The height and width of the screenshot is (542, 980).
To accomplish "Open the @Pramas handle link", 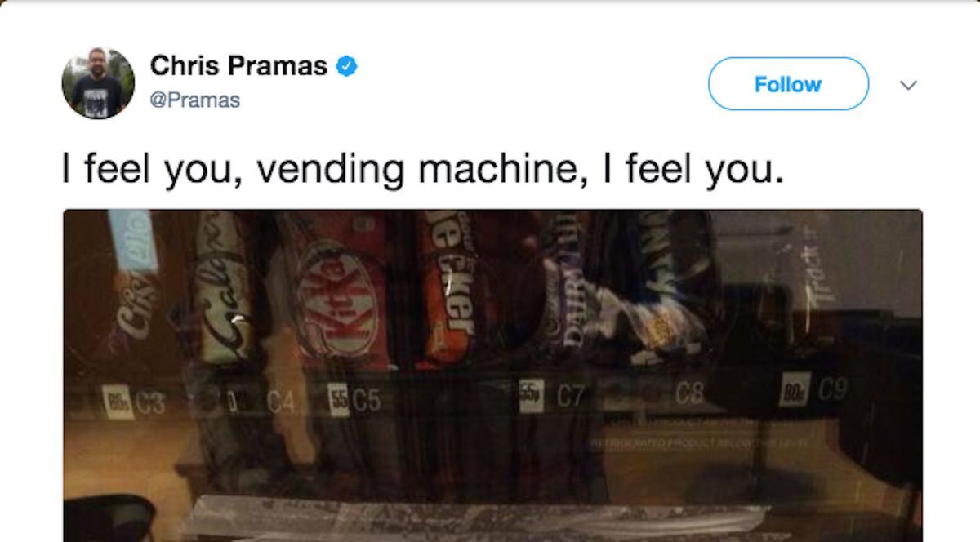I will tap(195, 101).
